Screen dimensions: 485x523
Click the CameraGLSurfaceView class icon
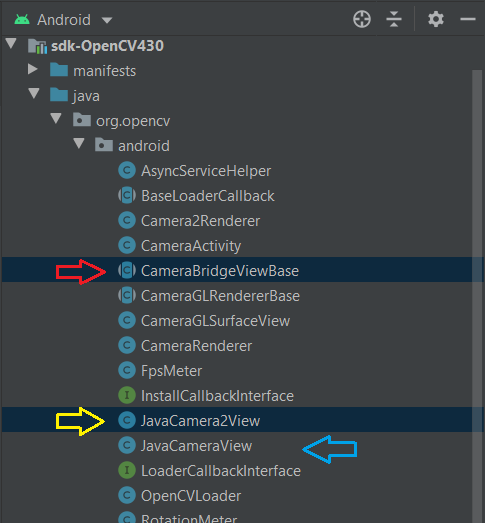127,321
